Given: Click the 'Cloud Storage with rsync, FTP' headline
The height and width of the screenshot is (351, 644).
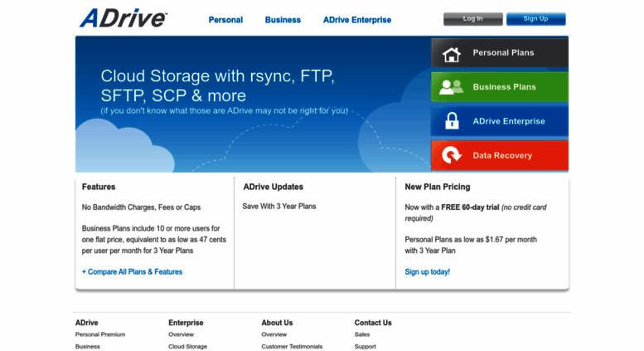Looking at the screenshot, I should [x=218, y=85].
